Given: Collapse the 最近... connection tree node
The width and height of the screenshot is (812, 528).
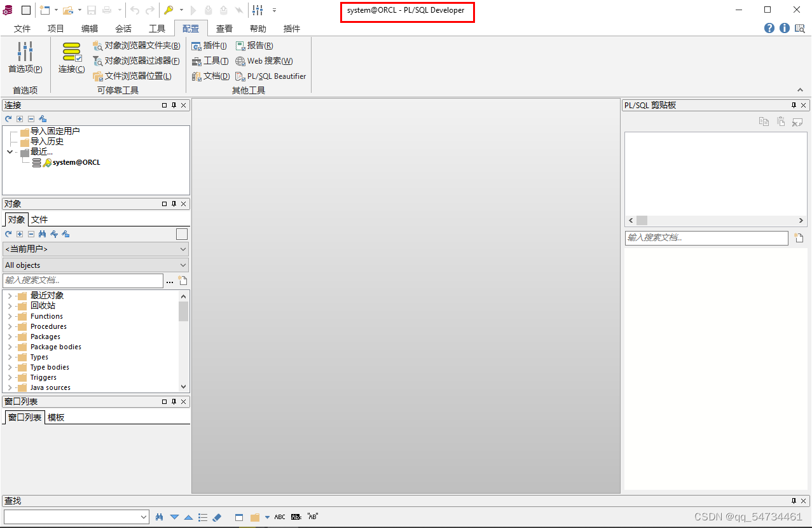Looking at the screenshot, I should [10, 152].
